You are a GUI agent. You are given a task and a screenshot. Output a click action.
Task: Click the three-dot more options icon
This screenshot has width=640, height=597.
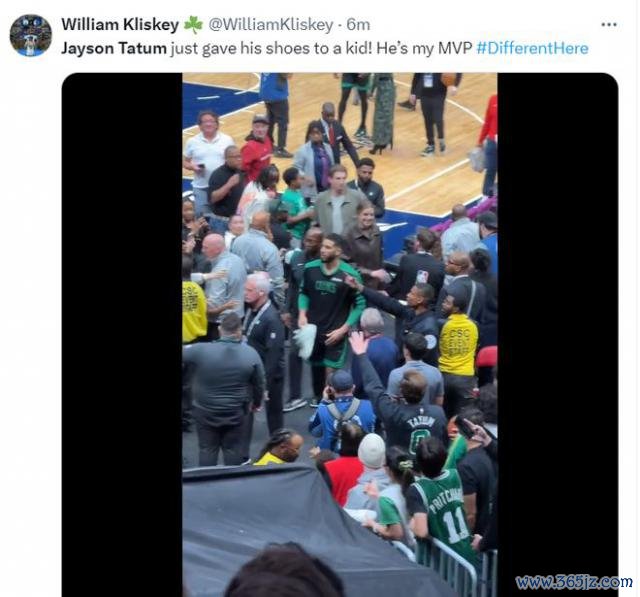(609, 25)
